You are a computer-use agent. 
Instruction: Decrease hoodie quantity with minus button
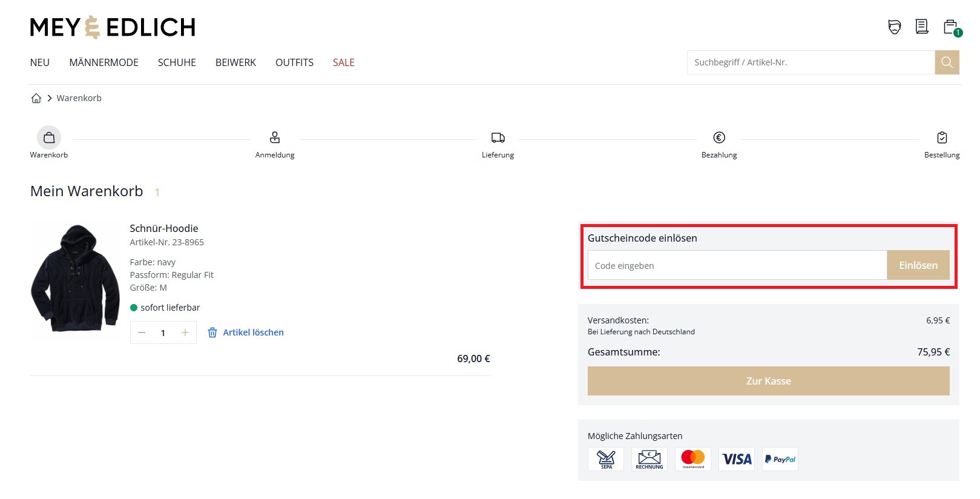[142, 332]
